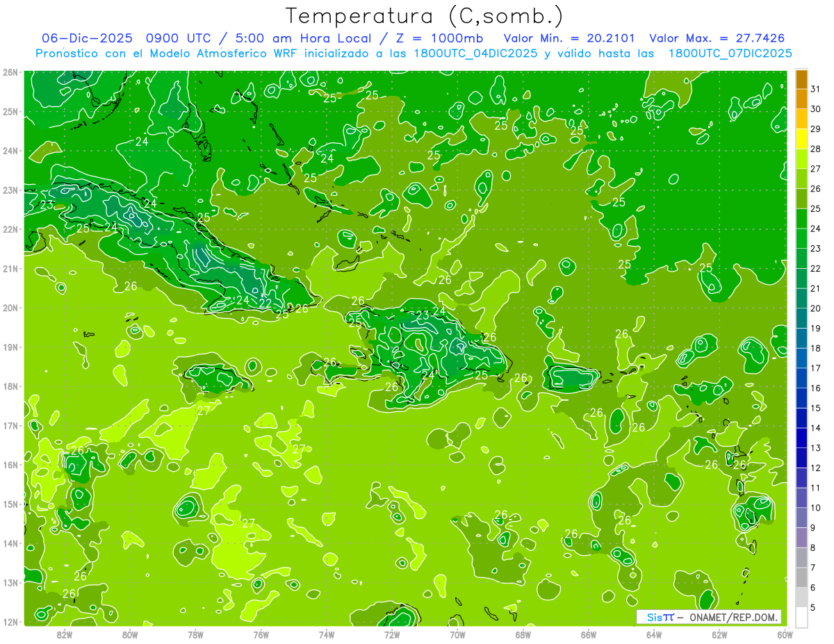Screen dimensions: 834x644
Task: Click the 23N latitude axis label
Action: 10,190
